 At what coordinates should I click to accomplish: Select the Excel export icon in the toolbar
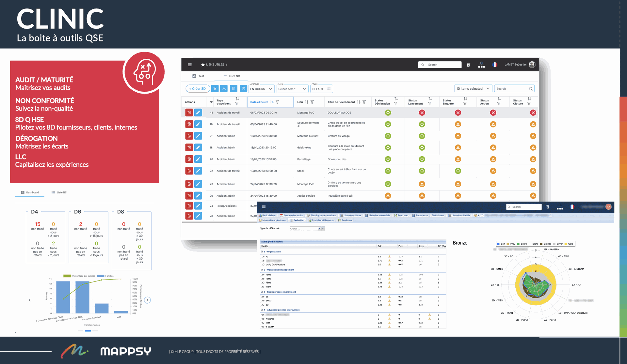[233, 88]
